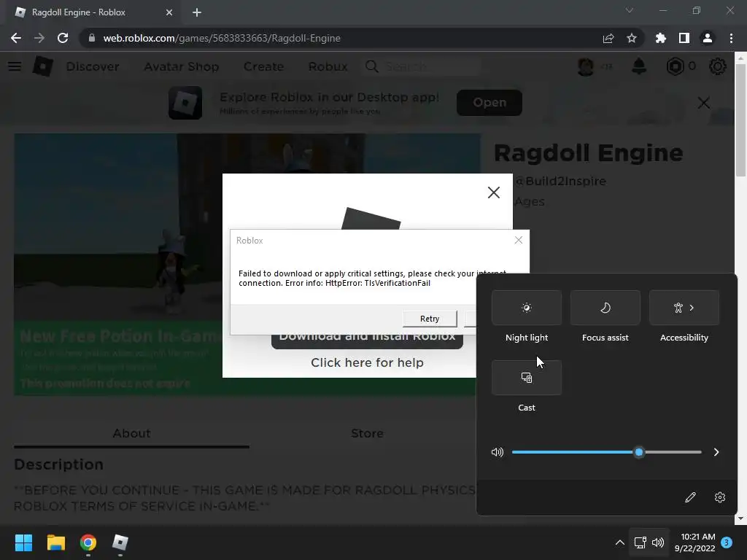Open Windows Start menu
Viewport: 747px width, 560px height.
pyautogui.click(x=23, y=542)
